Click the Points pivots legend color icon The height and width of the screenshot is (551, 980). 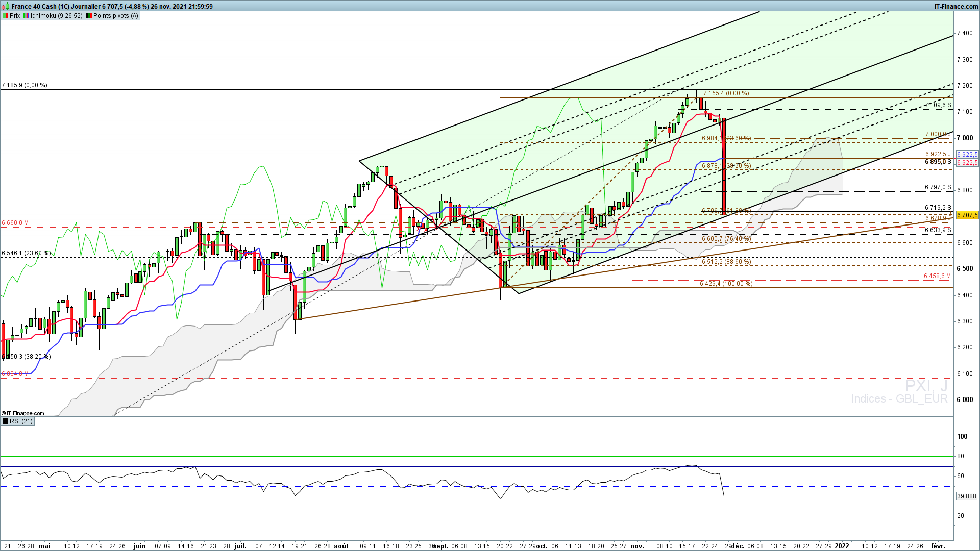click(x=89, y=16)
